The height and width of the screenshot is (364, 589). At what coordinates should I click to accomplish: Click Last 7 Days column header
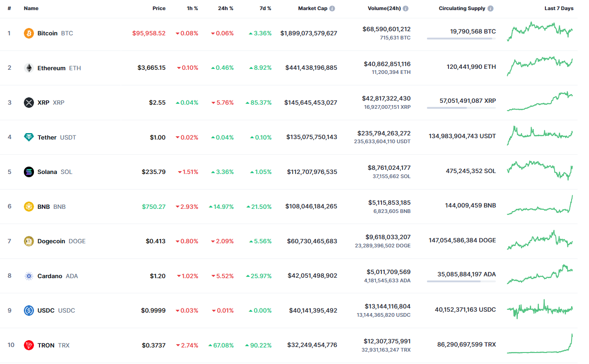pyautogui.click(x=559, y=9)
